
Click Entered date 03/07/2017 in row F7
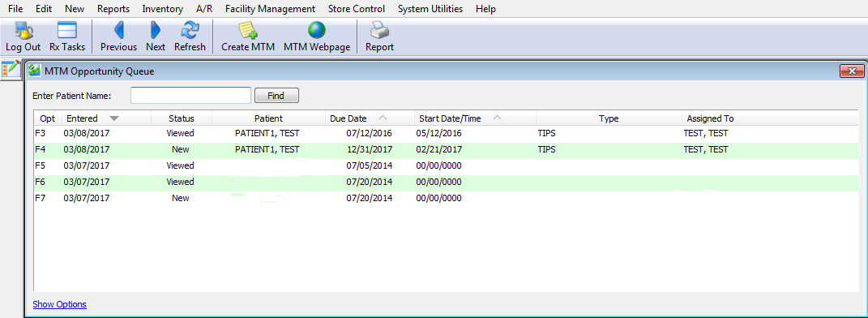(87, 198)
